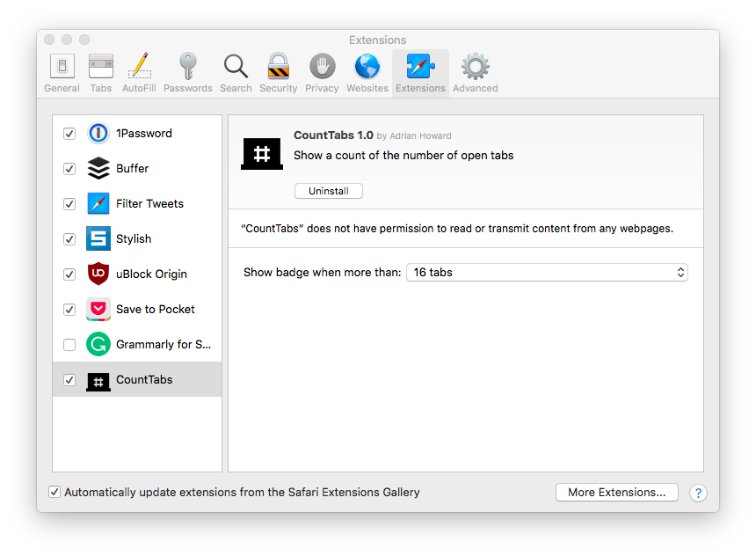The width and height of the screenshot is (756, 556).
Task: Enable the Grammarly for Safari checkbox
Action: point(69,345)
